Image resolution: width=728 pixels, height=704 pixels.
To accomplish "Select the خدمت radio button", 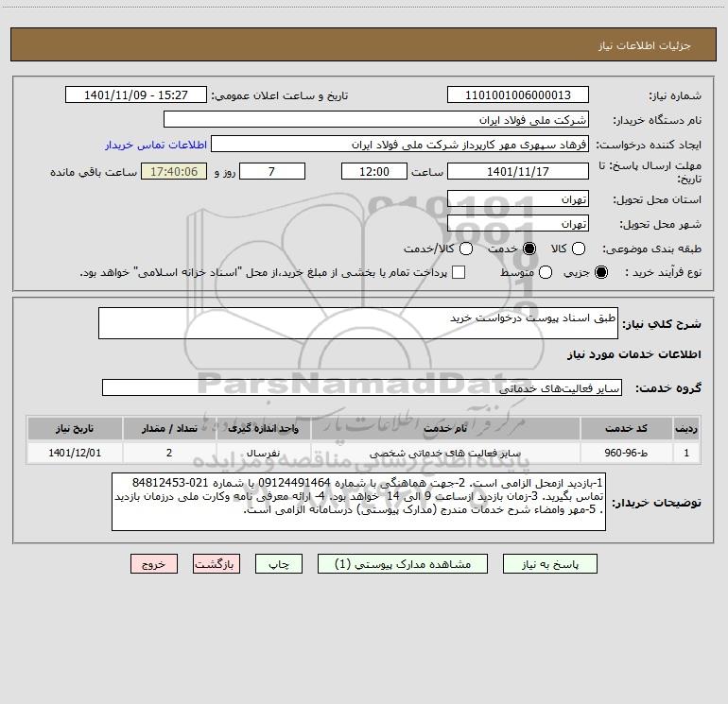I will click(x=529, y=249).
